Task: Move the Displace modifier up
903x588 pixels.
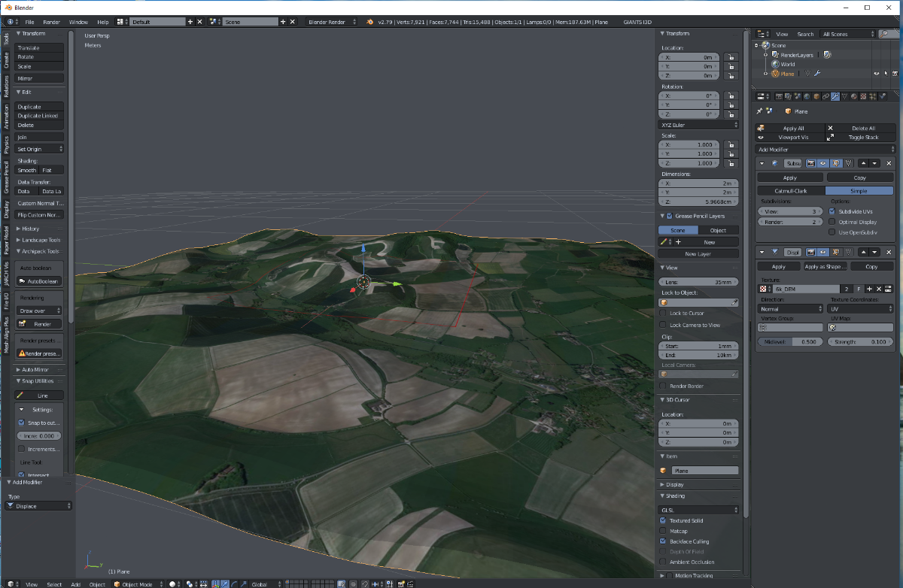Action: point(863,252)
